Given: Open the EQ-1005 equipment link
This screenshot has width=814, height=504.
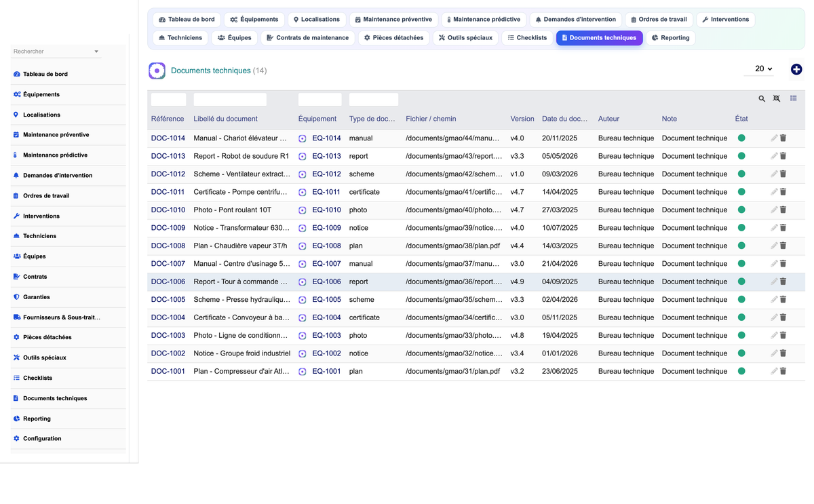Looking at the screenshot, I should [x=326, y=299].
